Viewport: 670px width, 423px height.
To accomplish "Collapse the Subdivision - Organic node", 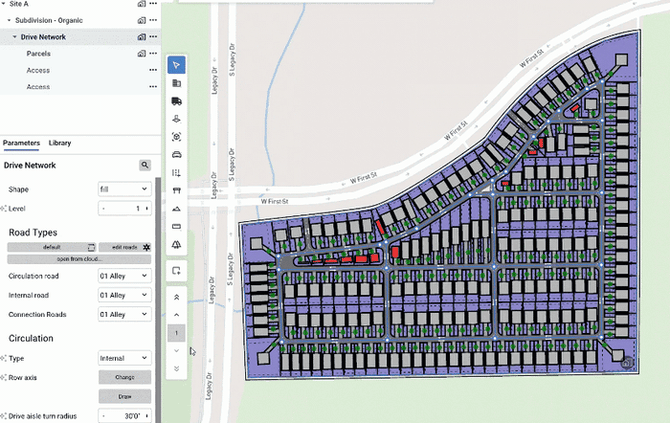I will click(x=9, y=20).
